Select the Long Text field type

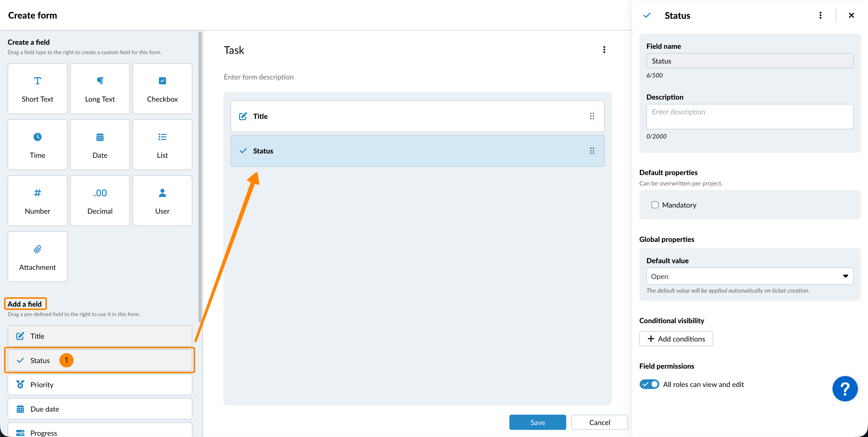pyautogui.click(x=100, y=89)
